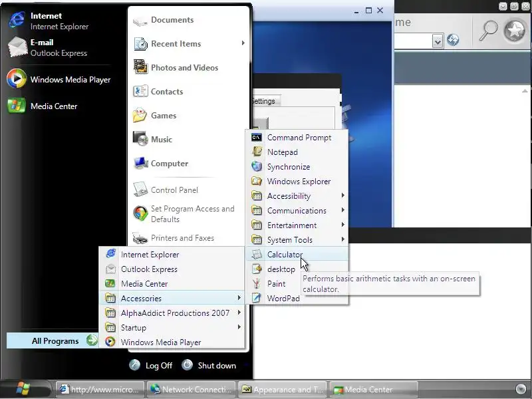The height and width of the screenshot is (399, 532).
Task: Click the notification area round icon on taskbar
Action: tap(521, 389)
